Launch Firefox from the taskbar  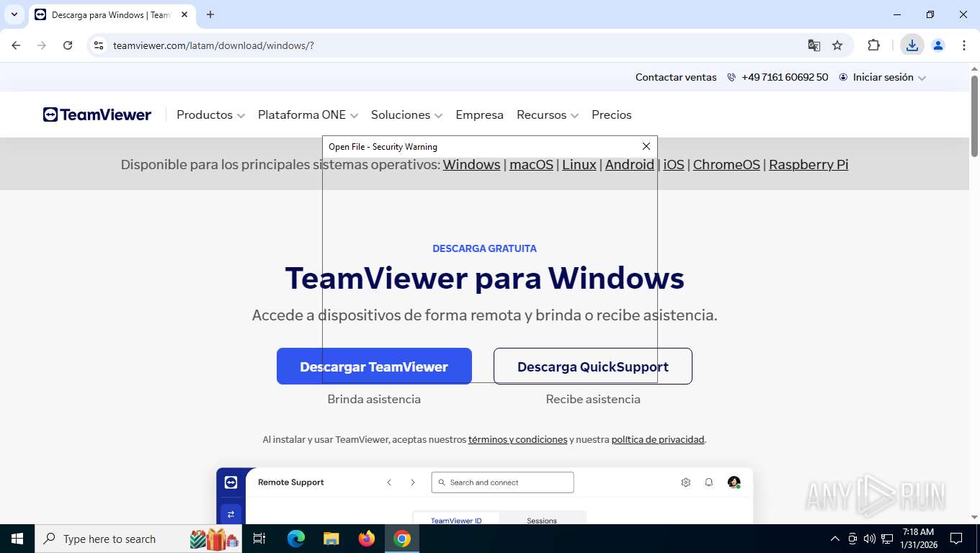point(367,539)
